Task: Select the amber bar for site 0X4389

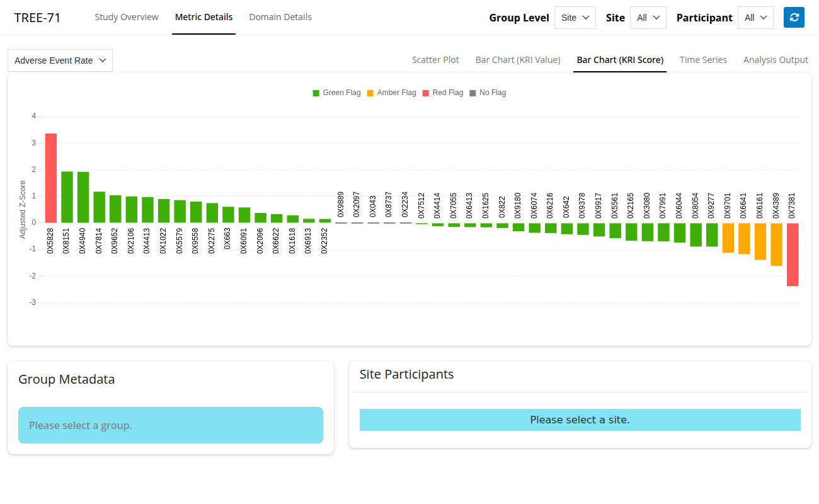Action: point(776,244)
